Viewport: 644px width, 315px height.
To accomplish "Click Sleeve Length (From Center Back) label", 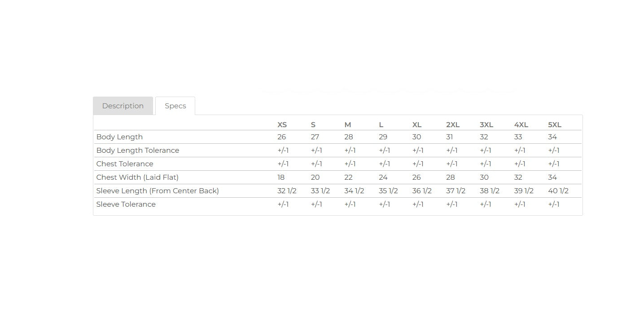I will pos(158,191).
